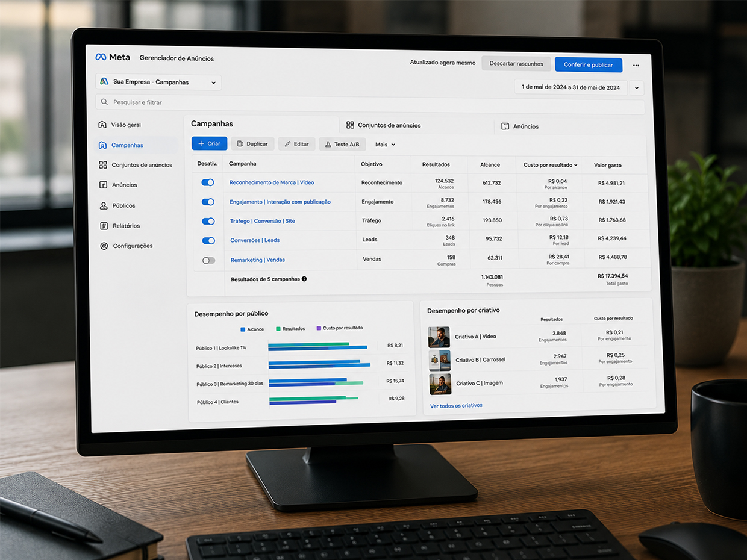The height and width of the screenshot is (560, 747).
Task: Click the Relatórios sidebar icon
Action: click(104, 226)
